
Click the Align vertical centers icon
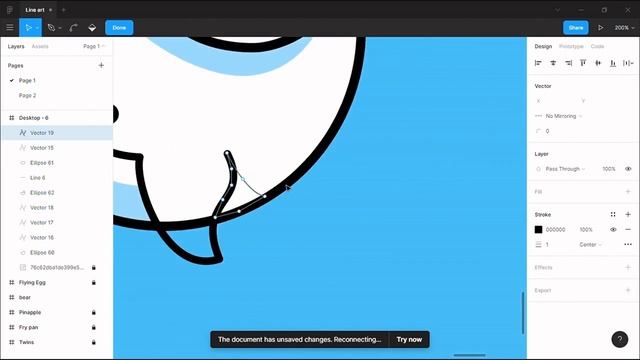tap(598, 63)
